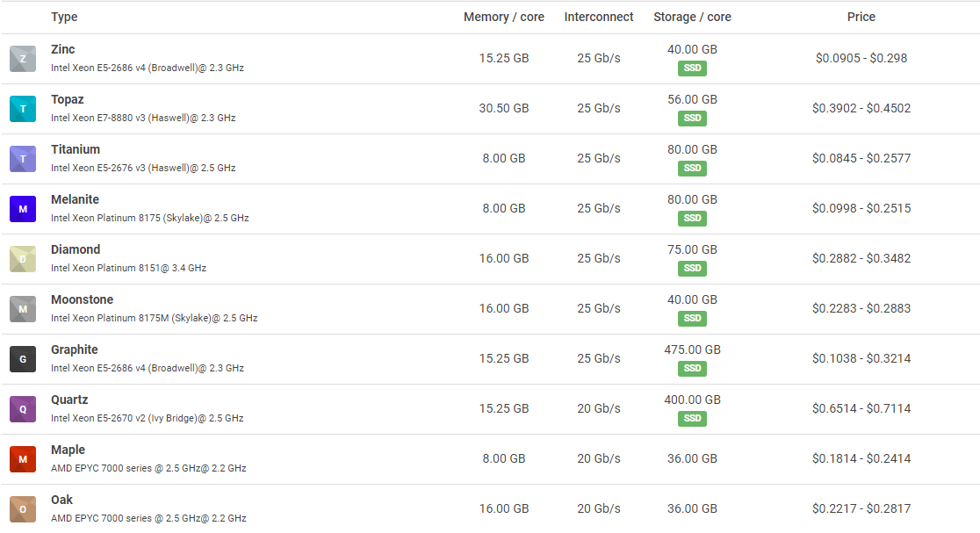Click the Interconnect column header
This screenshot has height=533, width=980.
[599, 17]
